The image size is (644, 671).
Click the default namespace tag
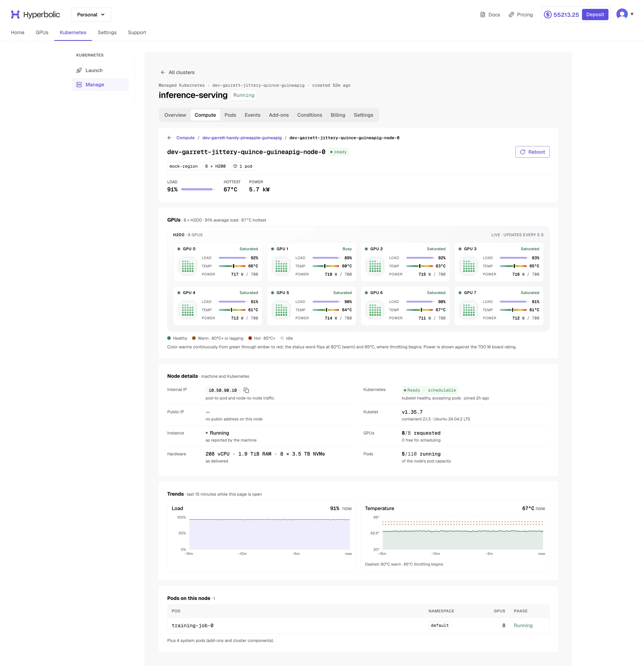pos(440,626)
